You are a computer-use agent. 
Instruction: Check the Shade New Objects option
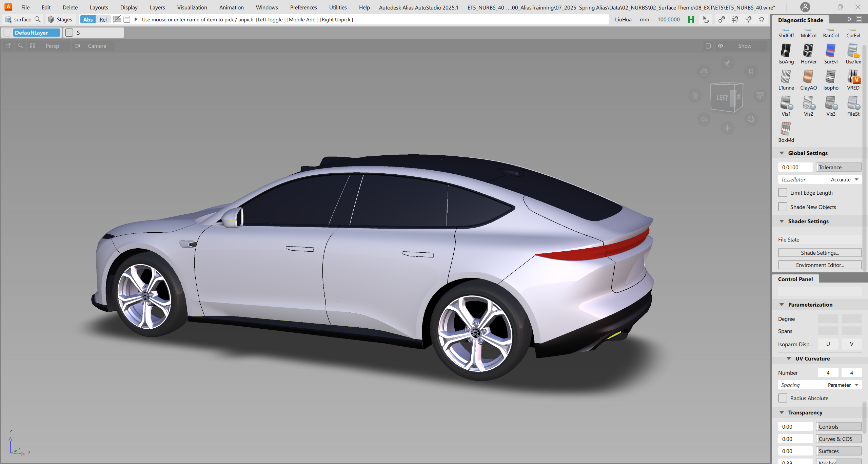point(783,207)
